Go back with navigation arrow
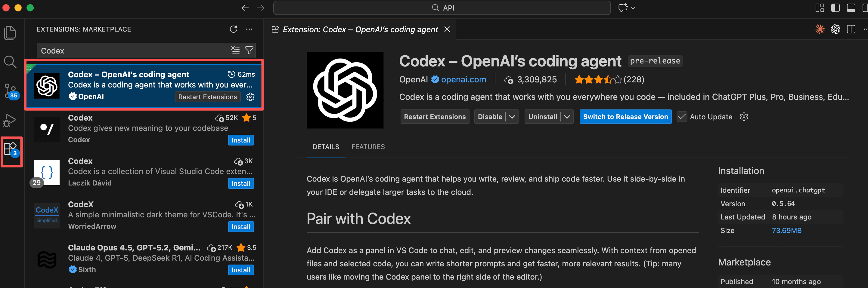868x288 pixels. click(x=245, y=8)
